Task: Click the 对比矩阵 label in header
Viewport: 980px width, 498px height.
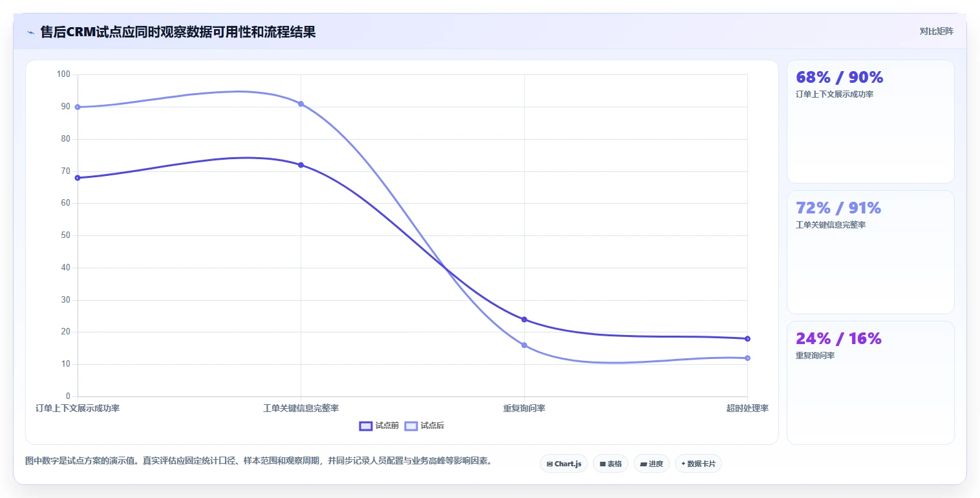Action: coord(936,31)
